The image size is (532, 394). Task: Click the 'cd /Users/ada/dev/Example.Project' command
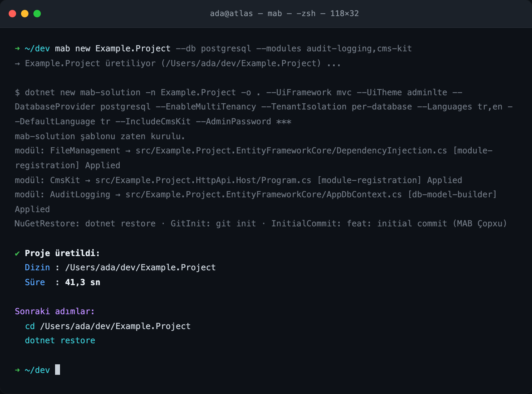(x=108, y=326)
